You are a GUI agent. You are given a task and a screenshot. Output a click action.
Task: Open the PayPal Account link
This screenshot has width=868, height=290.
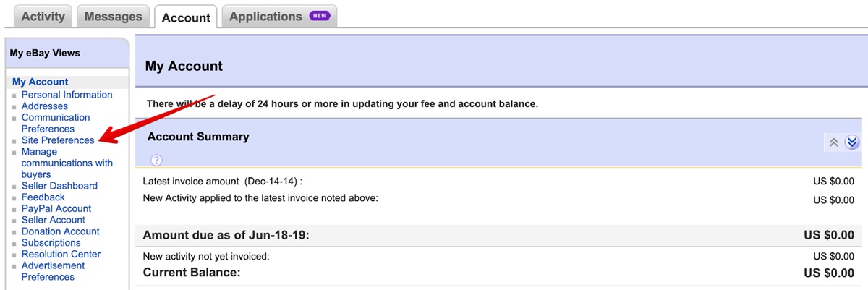56,208
